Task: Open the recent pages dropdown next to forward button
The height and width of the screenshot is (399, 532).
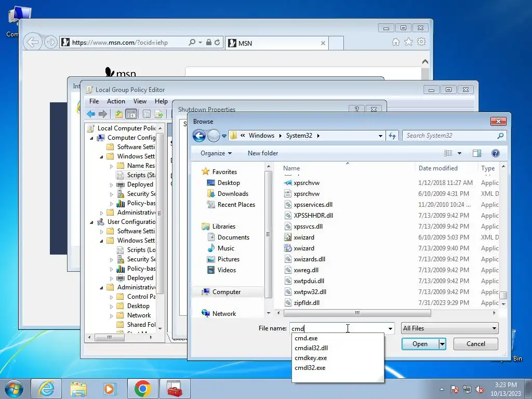Action: [224, 136]
